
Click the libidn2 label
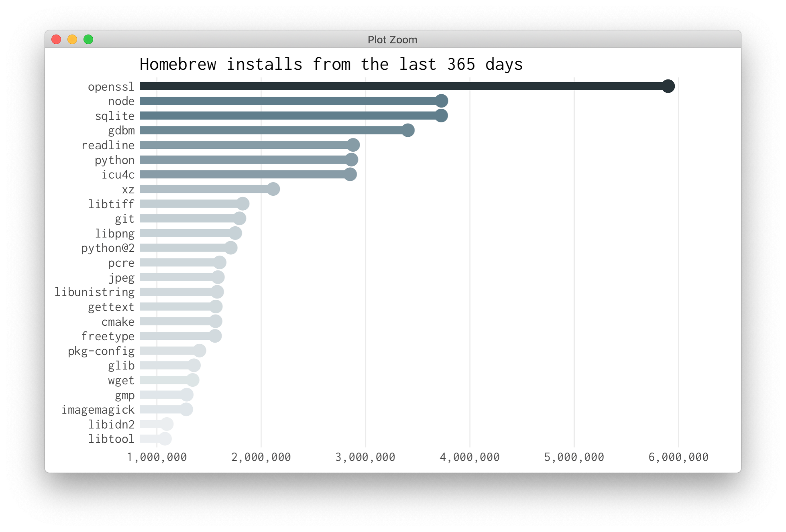point(111,424)
